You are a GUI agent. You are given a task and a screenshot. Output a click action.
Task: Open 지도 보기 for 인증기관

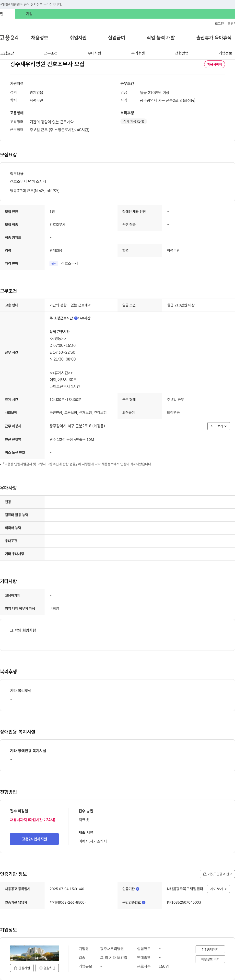[x=219, y=889]
